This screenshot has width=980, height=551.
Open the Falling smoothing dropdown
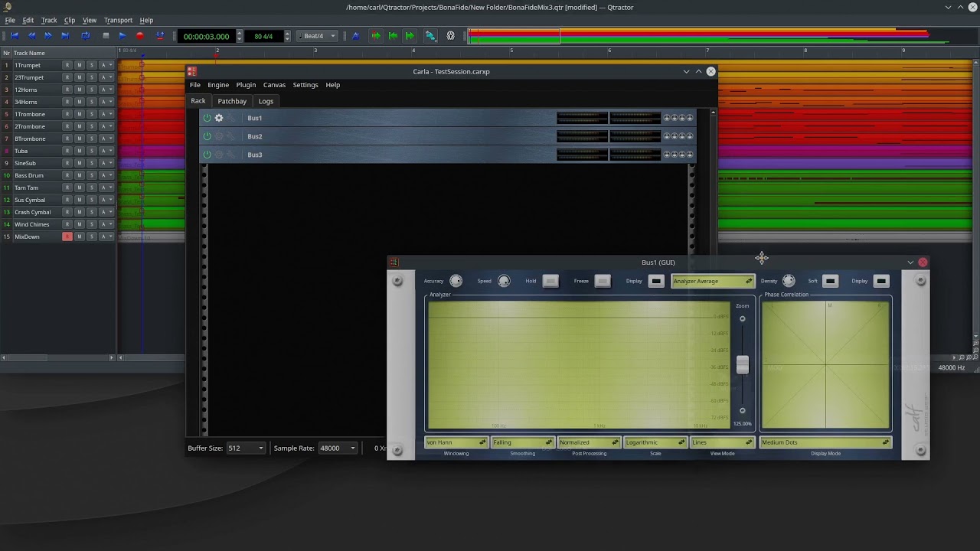522,442
